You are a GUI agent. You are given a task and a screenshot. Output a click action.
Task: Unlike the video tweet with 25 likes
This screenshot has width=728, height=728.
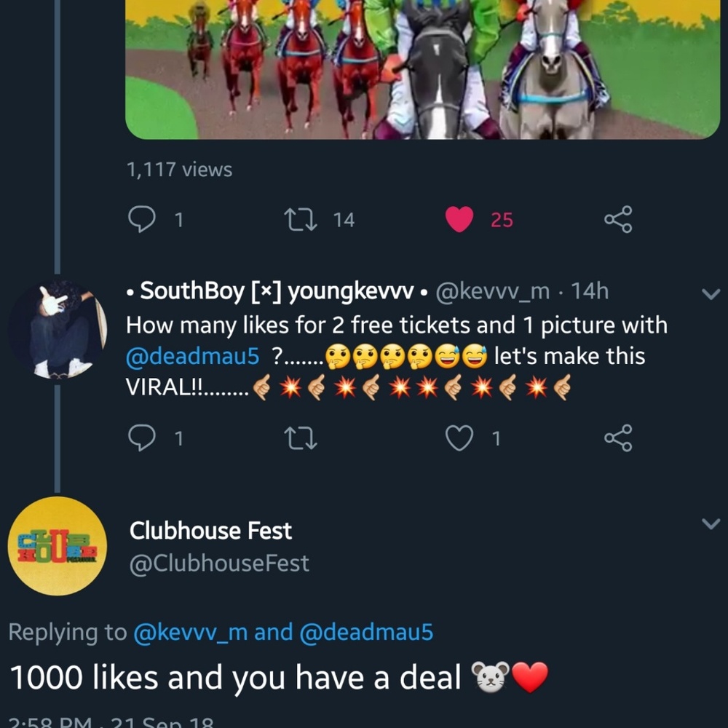tap(458, 218)
